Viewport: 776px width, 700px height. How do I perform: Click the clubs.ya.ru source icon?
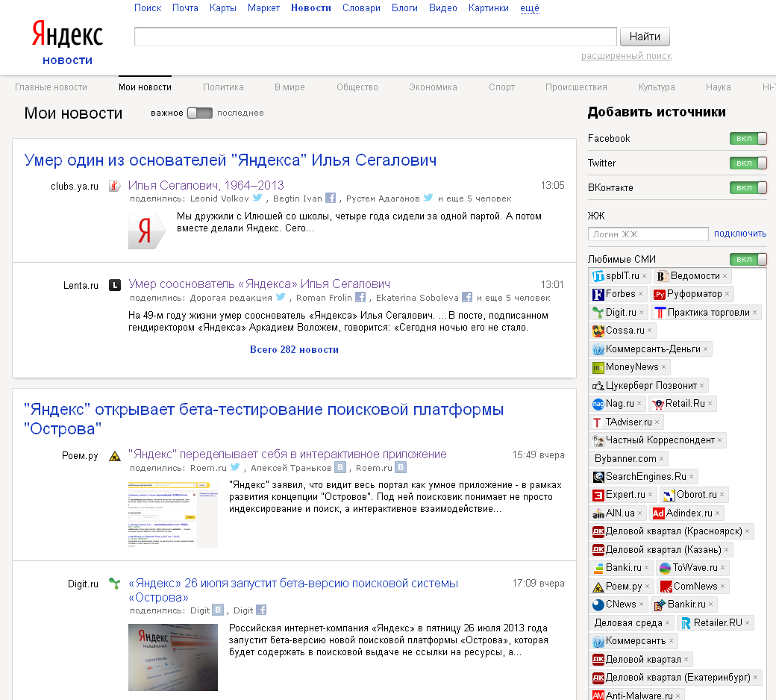(115, 186)
